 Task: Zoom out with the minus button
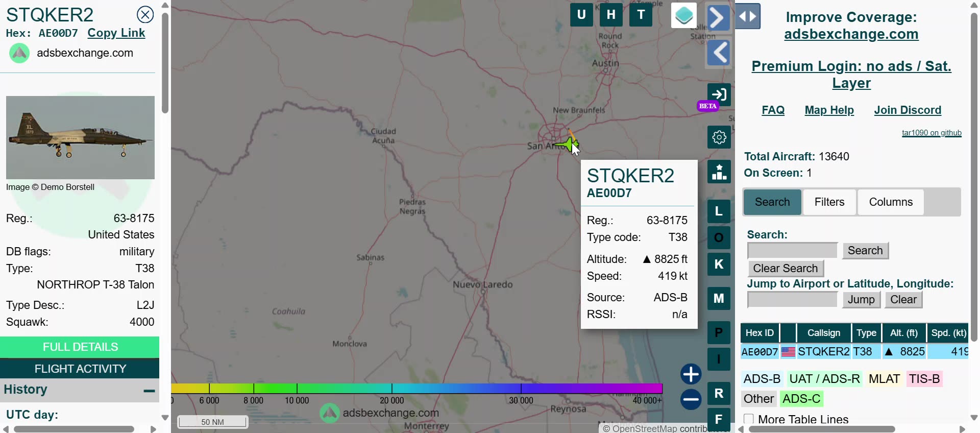pos(691,399)
